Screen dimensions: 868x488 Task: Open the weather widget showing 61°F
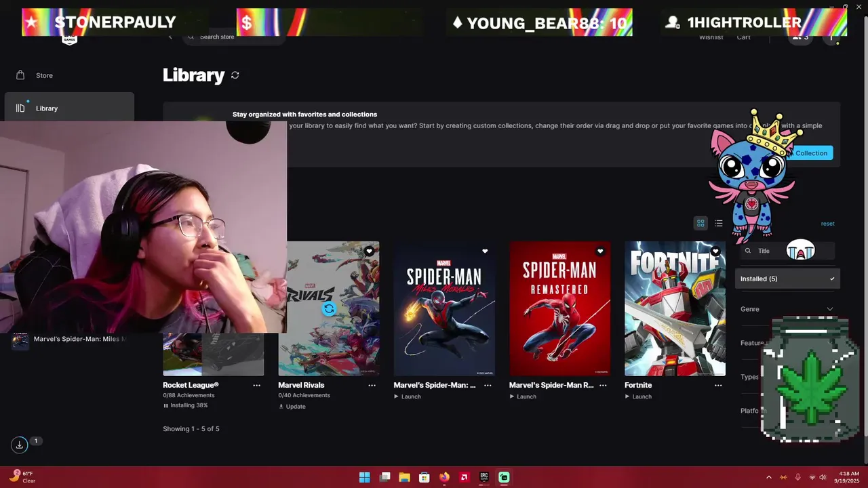click(x=22, y=477)
